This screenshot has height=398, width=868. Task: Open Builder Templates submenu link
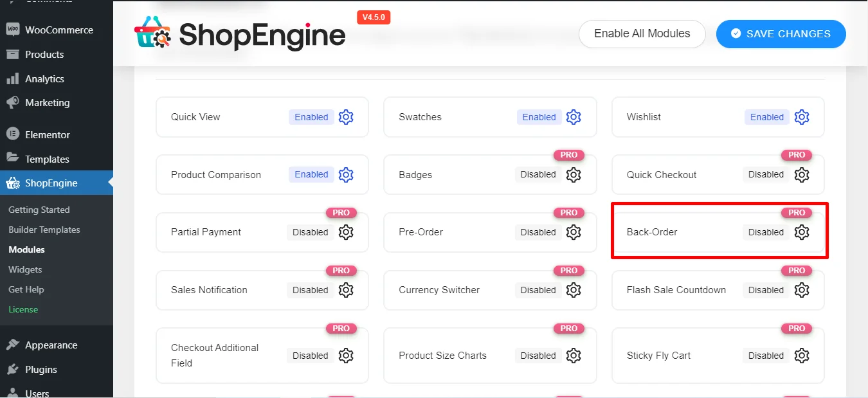coord(44,230)
